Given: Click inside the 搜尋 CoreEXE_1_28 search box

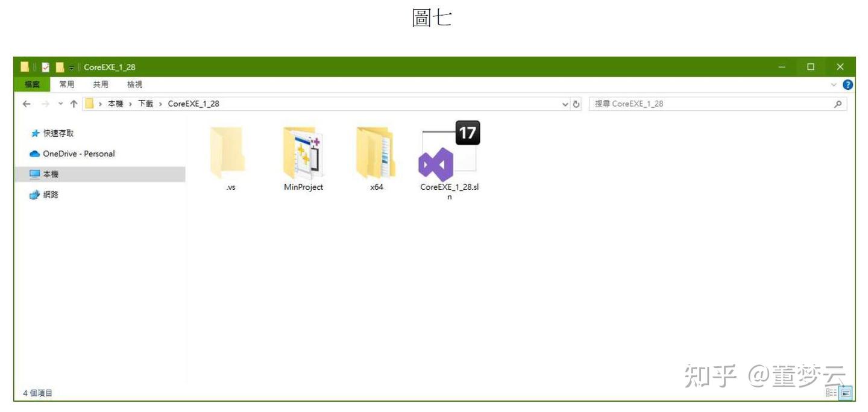Looking at the screenshot, I should tap(693, 103).
